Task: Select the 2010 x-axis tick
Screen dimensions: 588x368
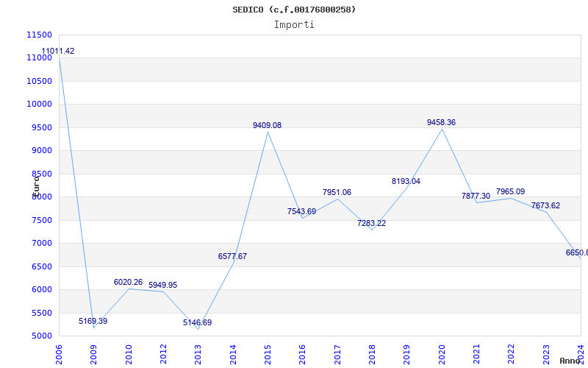Action: pyautogui.click(x=129, y=354)
